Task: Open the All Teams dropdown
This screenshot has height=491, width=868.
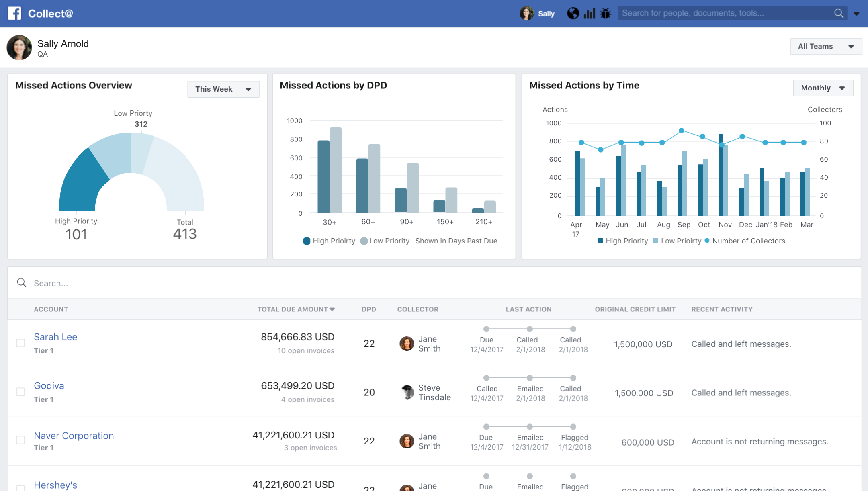Action: tap(825, 46)
